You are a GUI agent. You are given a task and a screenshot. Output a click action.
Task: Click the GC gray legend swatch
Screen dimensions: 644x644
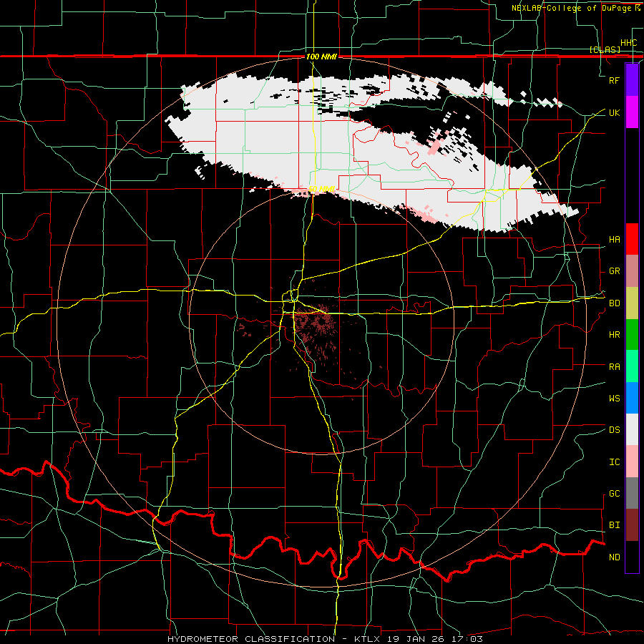(x=632, y=493)
